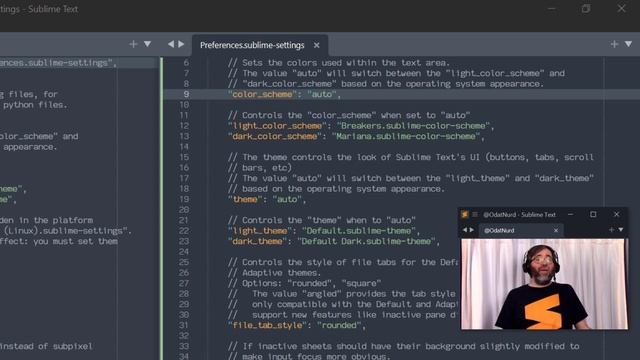Open right pane tab list dropdown

(628, 44)
